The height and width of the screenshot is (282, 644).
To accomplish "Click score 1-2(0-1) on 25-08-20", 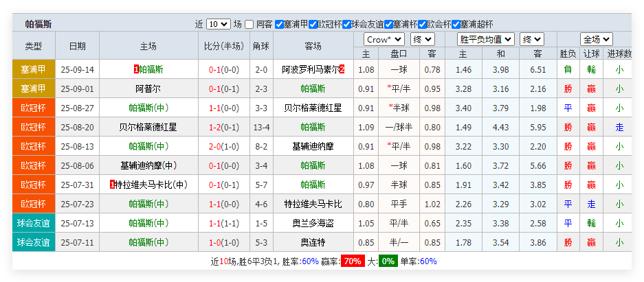I will (224, 127).
